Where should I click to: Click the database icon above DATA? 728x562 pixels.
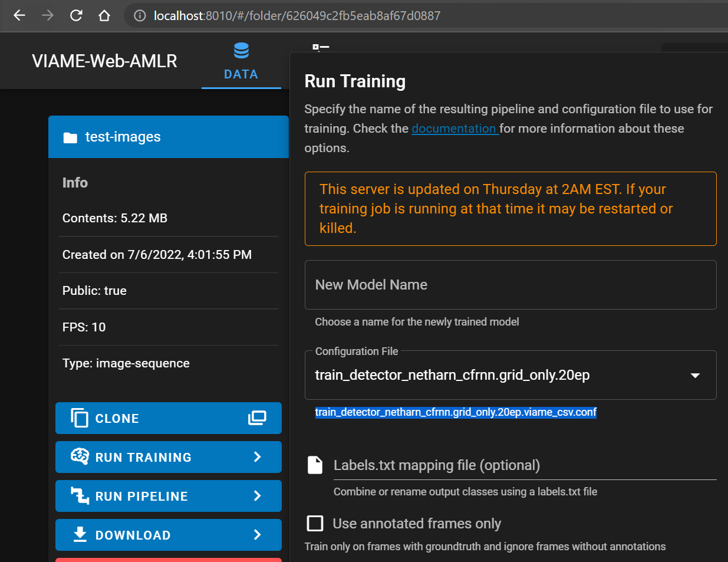click(241, 51)
